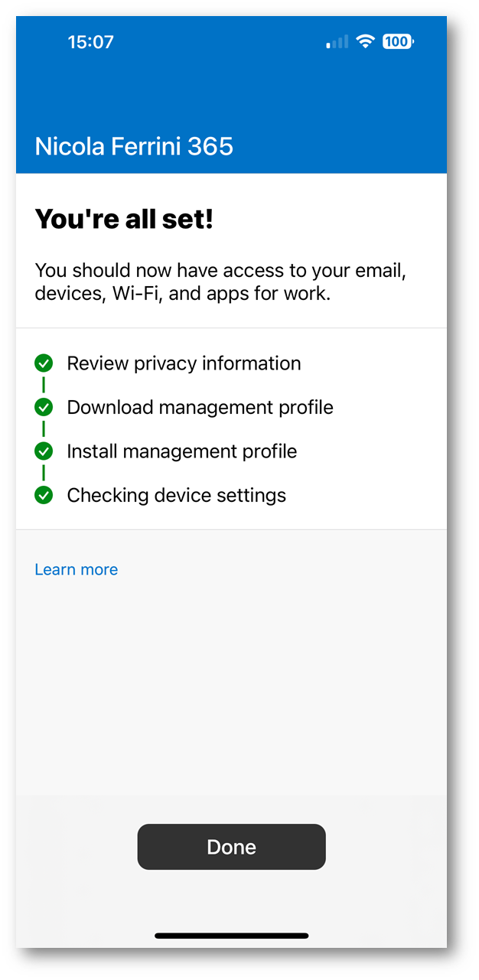Select the Install management profile step
The height and width of the screenshot is (980, 479).
click(x=181, y=451)
